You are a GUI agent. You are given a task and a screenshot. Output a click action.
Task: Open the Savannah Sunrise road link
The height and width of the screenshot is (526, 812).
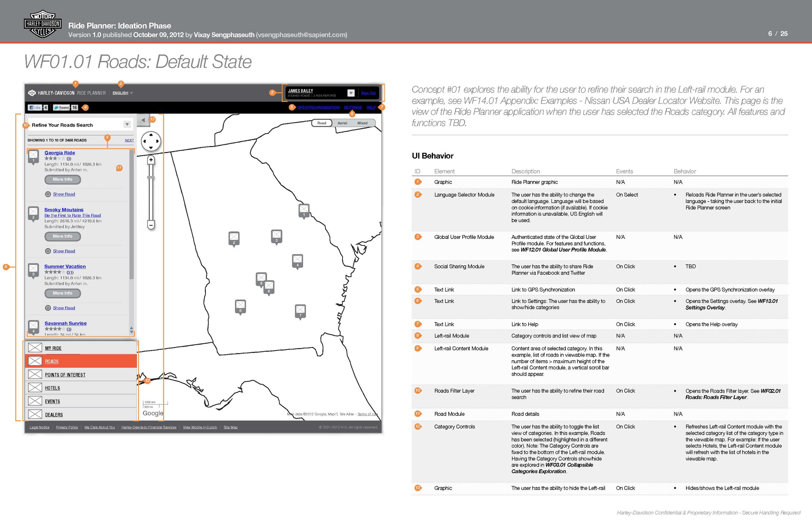click(x=66, y=323)
